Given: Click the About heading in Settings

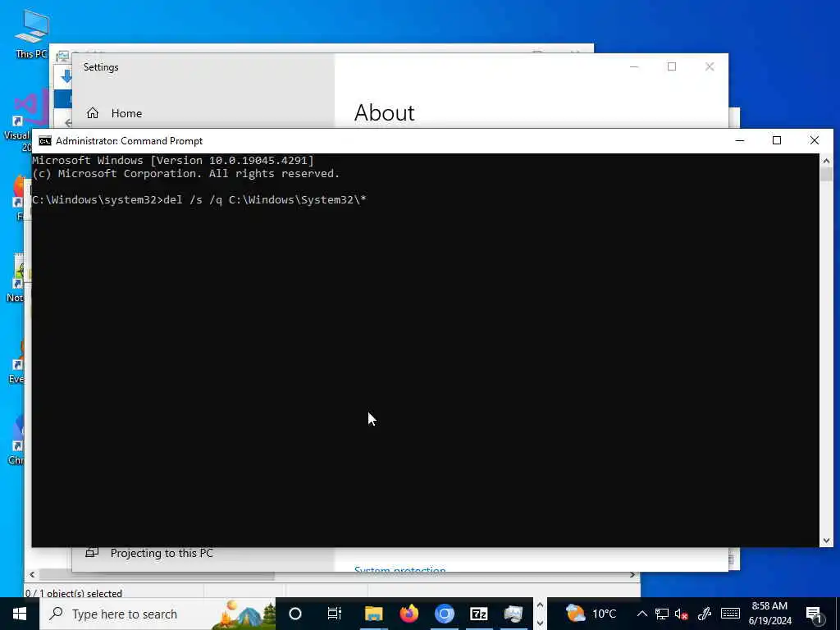Looking at the screenshot, I should [x=384, y=112].
